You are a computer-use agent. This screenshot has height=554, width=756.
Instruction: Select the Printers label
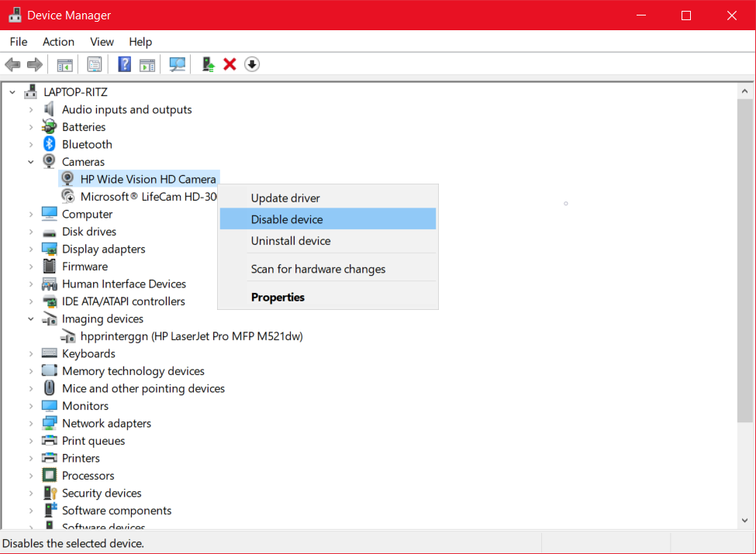[x=81, y=458]
